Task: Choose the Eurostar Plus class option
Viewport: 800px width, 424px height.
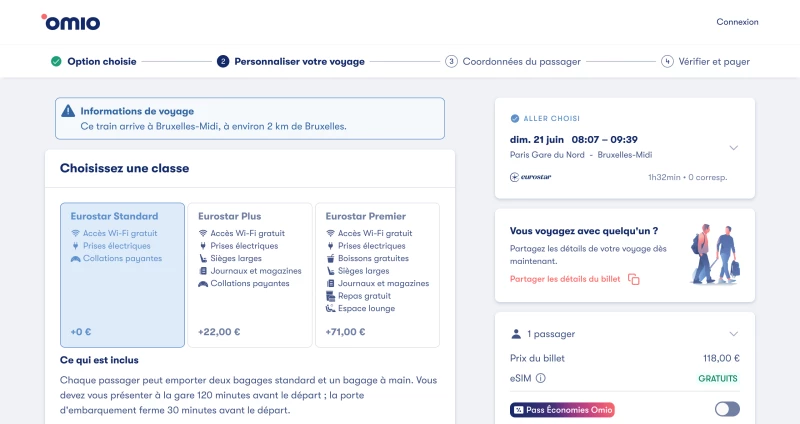Action: pyautogui.click(x=250, y=275)
